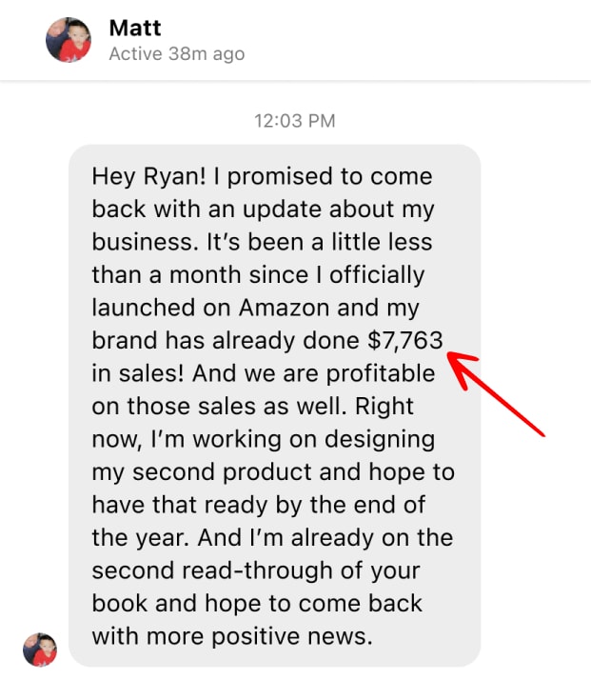
Task: Click the small avatar beside the message
Action: pyautogui.click(x=40, y=650)
